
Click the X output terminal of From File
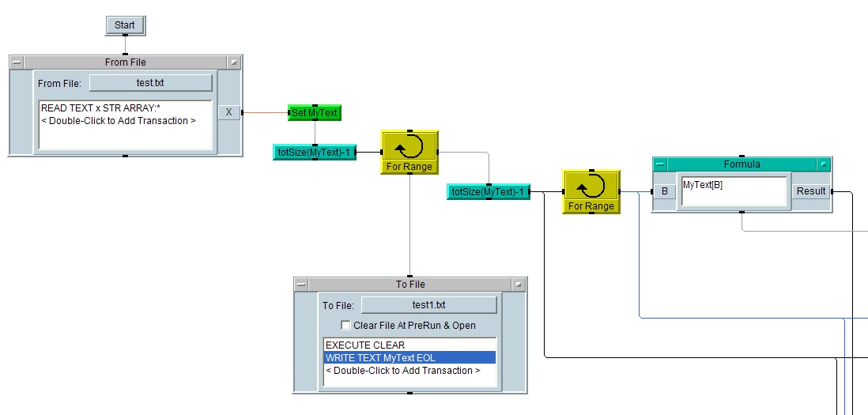228,112
